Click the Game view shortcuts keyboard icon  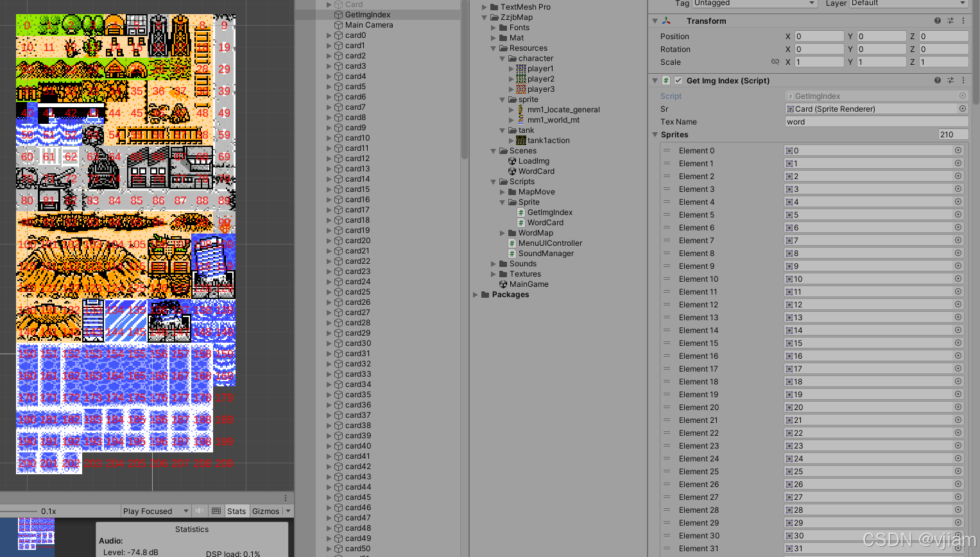pyautogui.click(x=216, y=511)
